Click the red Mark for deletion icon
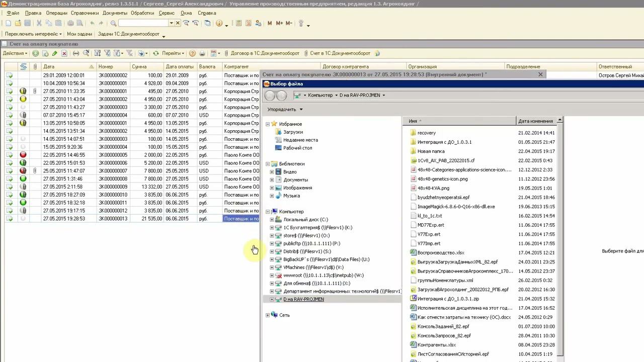The width and height of the screenshot is (644, 362). 64,53
